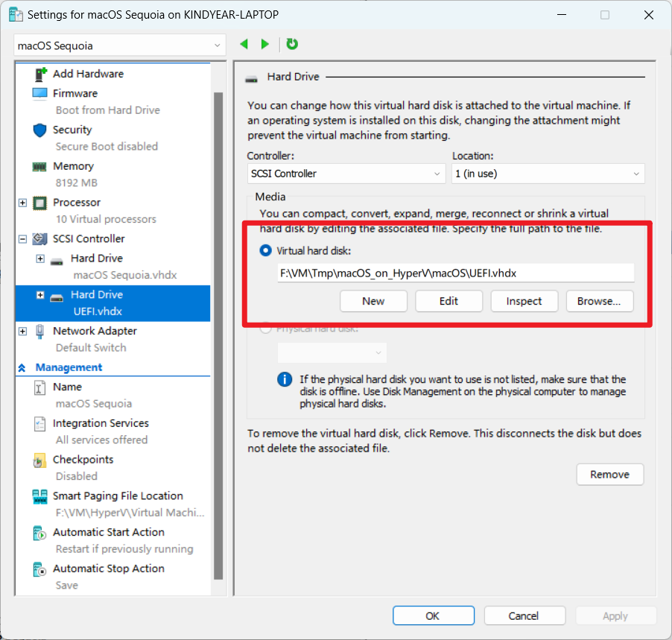Image resolution: width=672 pixels, height=640 pixels.
Task: Click the 'All services offered' text
Action: click(x=101, y=440)
